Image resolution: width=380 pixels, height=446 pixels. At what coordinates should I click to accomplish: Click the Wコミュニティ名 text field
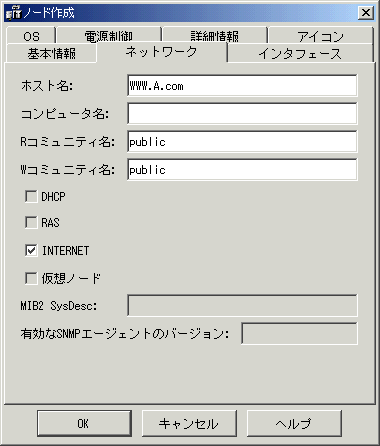[242, 170]
